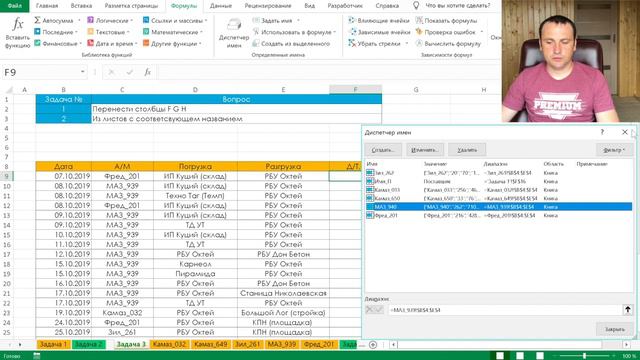640x360 pixels.
Task: Click the Последние functions icon
Action: click(x=38, y=31)
